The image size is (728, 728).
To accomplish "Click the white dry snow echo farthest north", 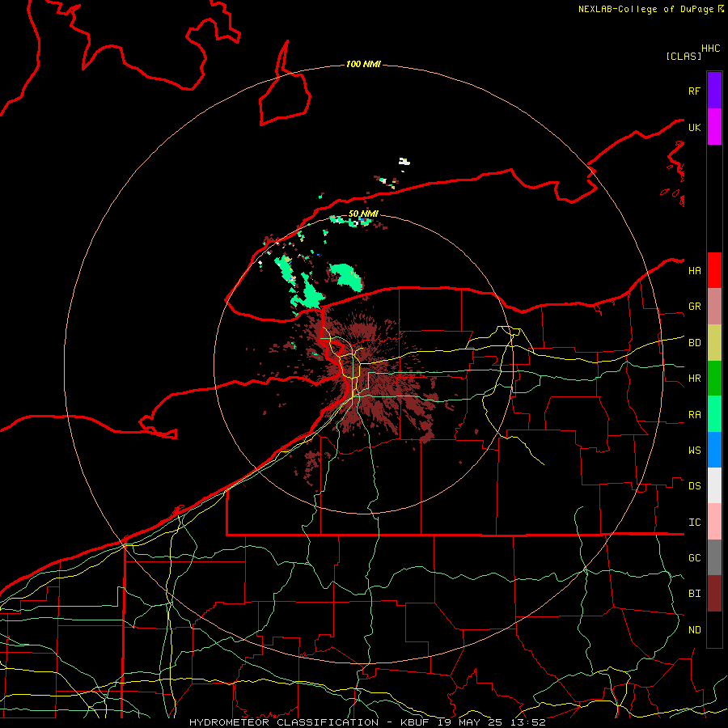I will pyautogui.click(x=404, y=162).
